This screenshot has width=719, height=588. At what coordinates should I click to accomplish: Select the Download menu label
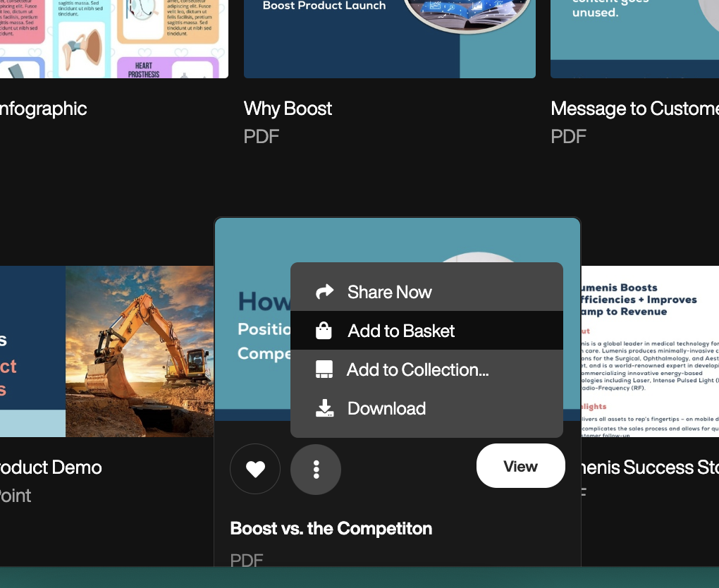386,408
